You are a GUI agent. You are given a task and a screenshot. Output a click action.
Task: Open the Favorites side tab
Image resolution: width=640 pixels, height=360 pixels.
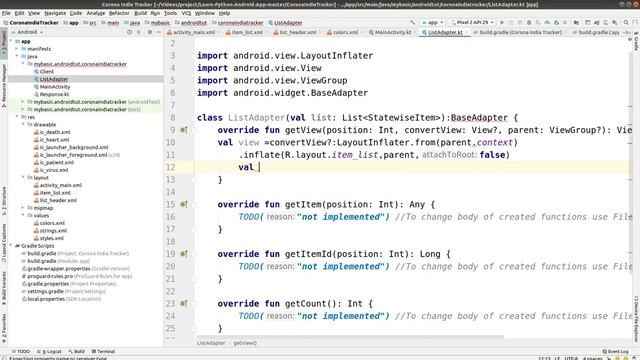pyautogui.click(x=4, y=328)
